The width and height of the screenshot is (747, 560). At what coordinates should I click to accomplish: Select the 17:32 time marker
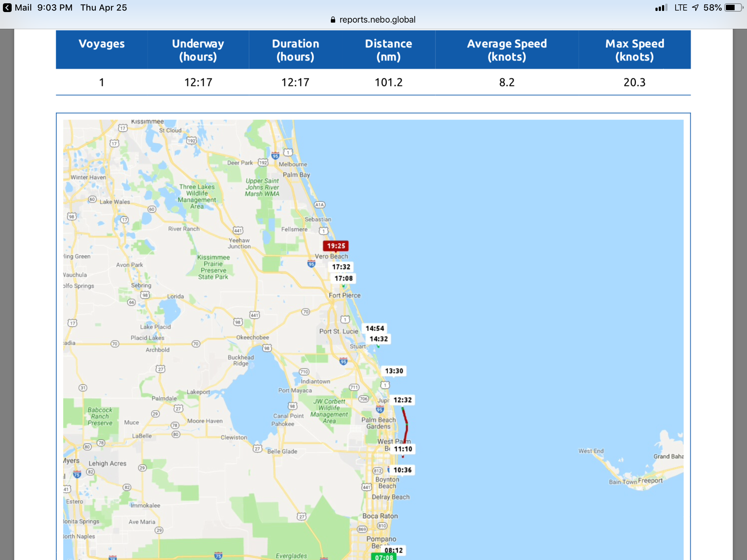[341, 267]
